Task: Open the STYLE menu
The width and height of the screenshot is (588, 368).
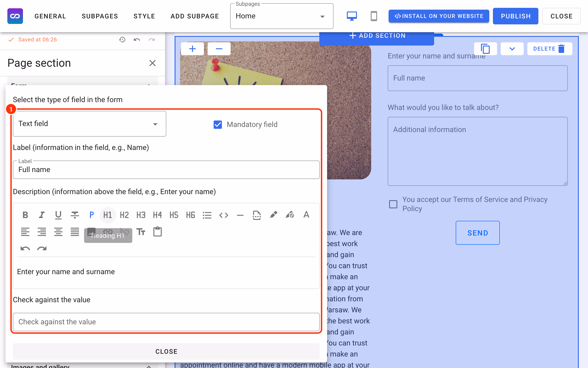Action: [x=144, y=16]
